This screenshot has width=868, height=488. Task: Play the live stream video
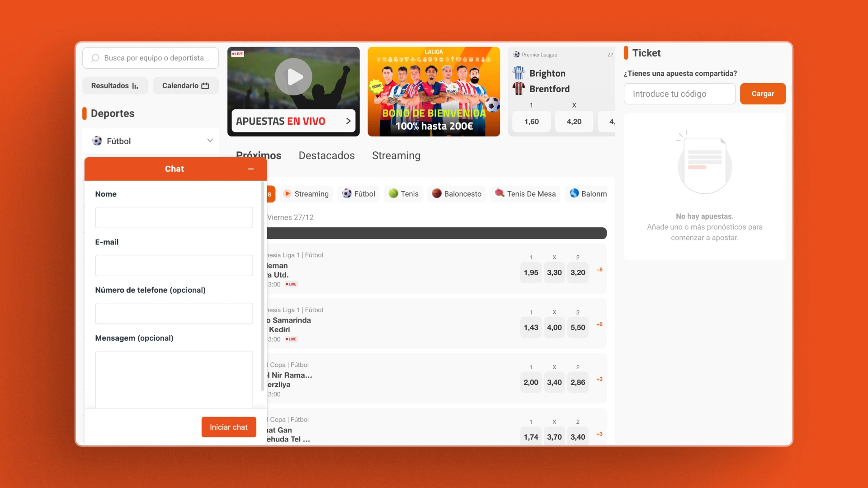[293, 77]
